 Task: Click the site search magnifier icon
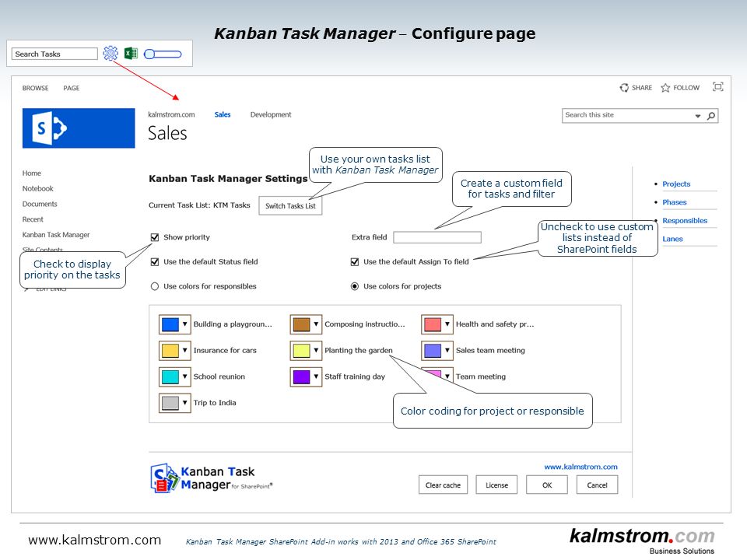pos(711,116)
